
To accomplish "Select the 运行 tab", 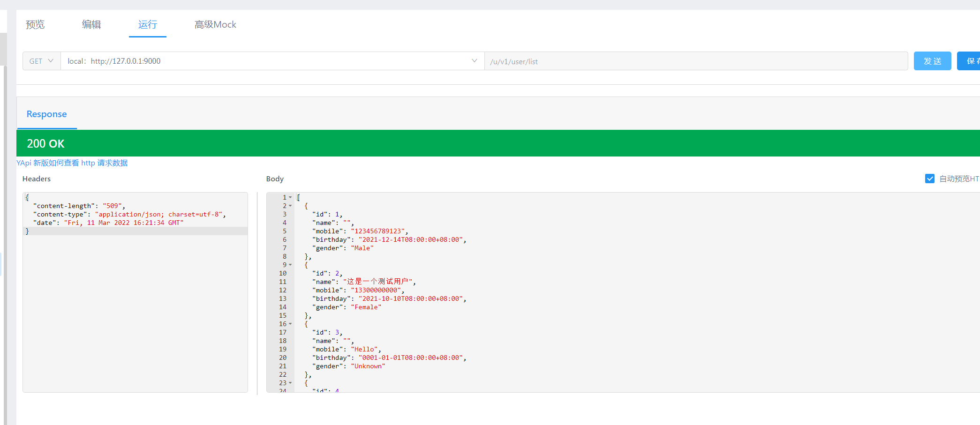I will click(148, 24).
